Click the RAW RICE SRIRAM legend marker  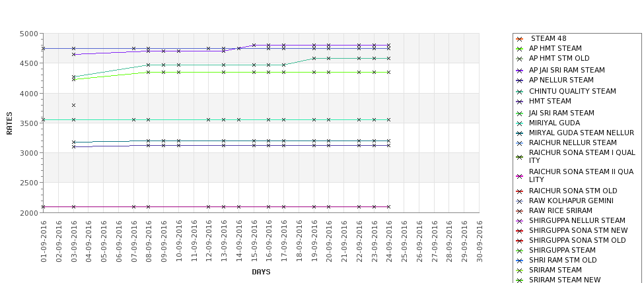click(520, 211)
